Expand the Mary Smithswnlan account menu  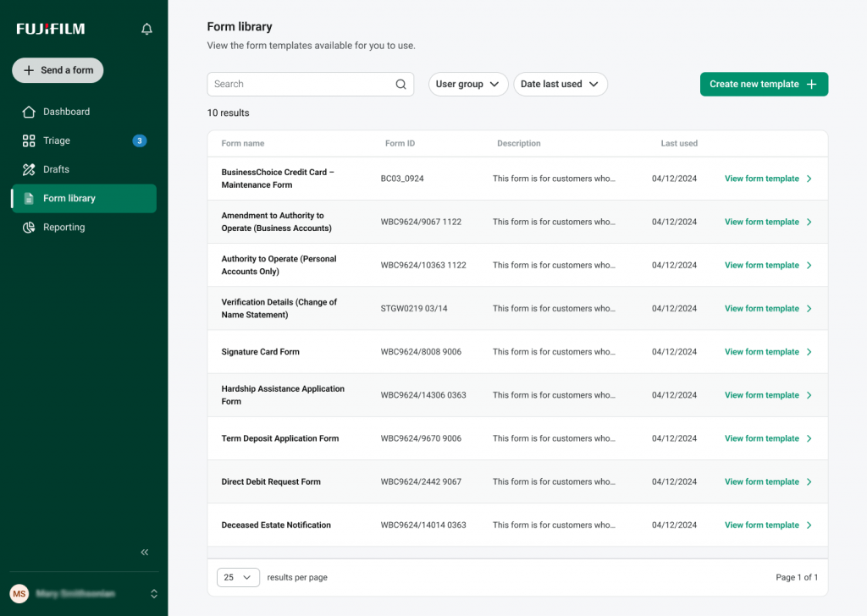pyautogui.click(x=153, y=593)
